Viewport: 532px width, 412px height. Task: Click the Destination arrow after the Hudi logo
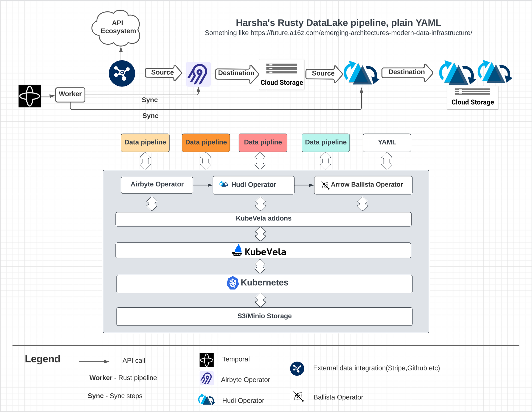point(407,73)
